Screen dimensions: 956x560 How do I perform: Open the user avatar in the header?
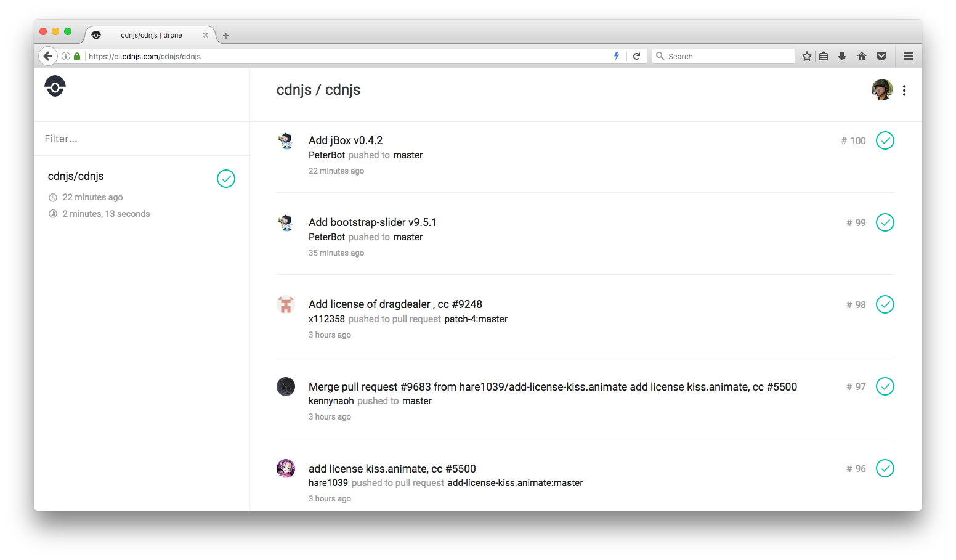(882, 90)
